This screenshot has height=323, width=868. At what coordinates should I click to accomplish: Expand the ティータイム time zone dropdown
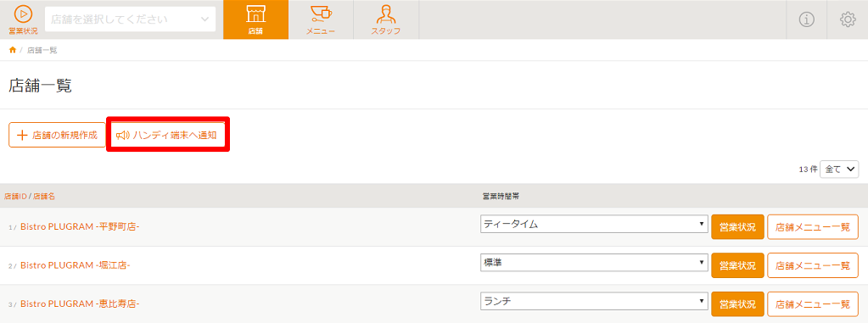point(594,224)
